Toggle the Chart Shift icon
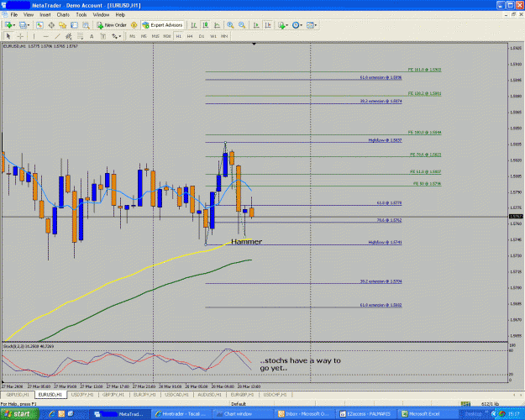525x420 pixels. tap(268, 25)
